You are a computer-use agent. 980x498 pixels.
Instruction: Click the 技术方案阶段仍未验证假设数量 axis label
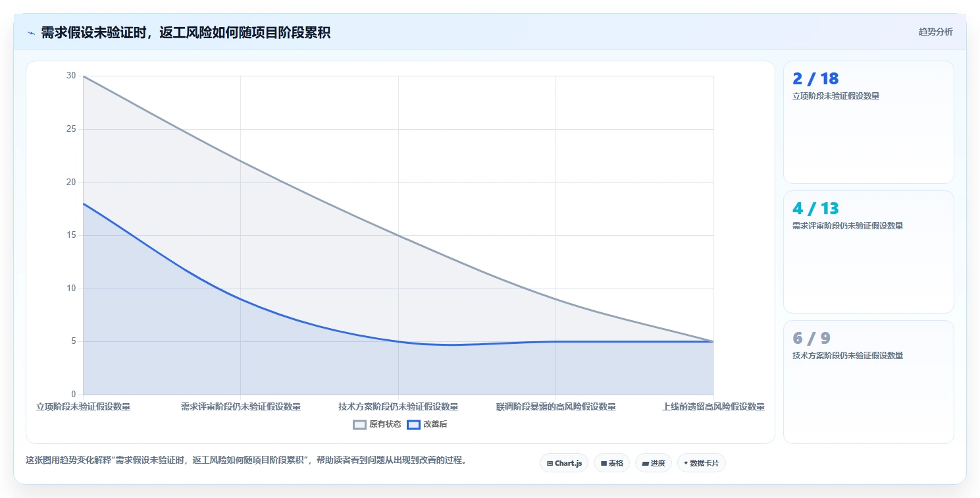point(398,407)
